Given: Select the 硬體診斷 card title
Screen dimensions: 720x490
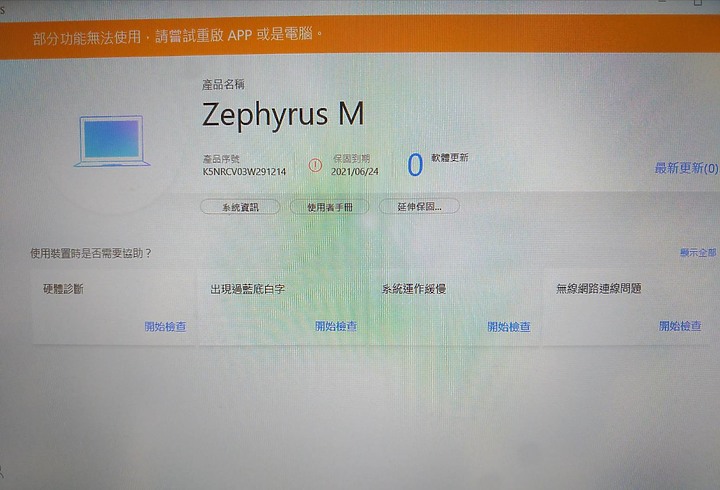Looking at the screenshot, I should [63, 289].
